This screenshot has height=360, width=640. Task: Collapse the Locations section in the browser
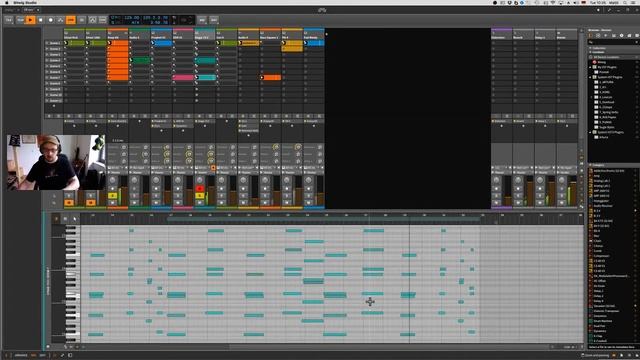pos(590,52)
